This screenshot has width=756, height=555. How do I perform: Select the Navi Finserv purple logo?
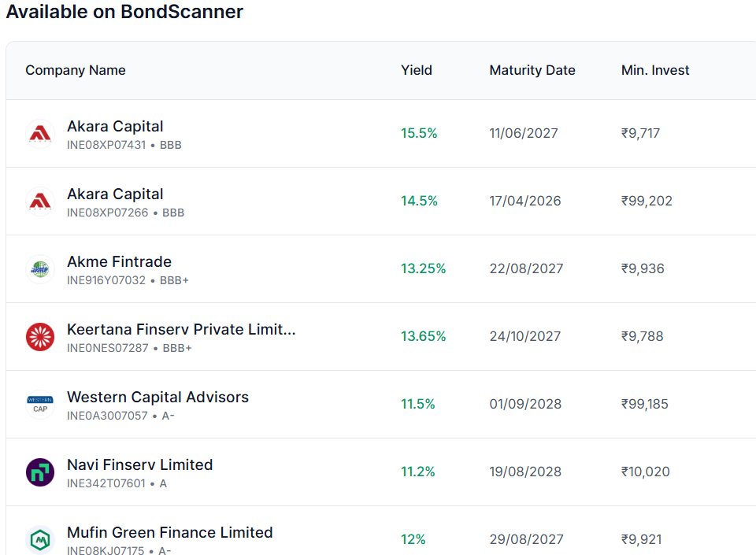click(x=39, y=472)
